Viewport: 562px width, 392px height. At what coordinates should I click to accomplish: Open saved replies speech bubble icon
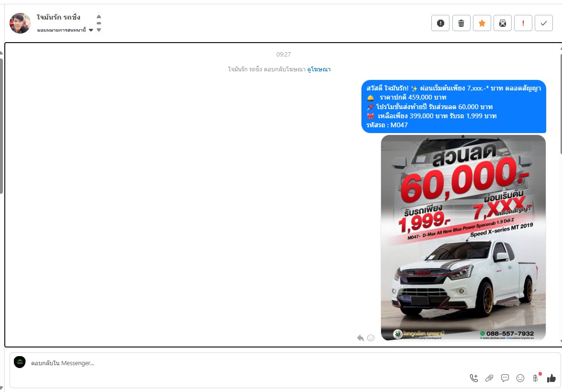click(505, 378)
